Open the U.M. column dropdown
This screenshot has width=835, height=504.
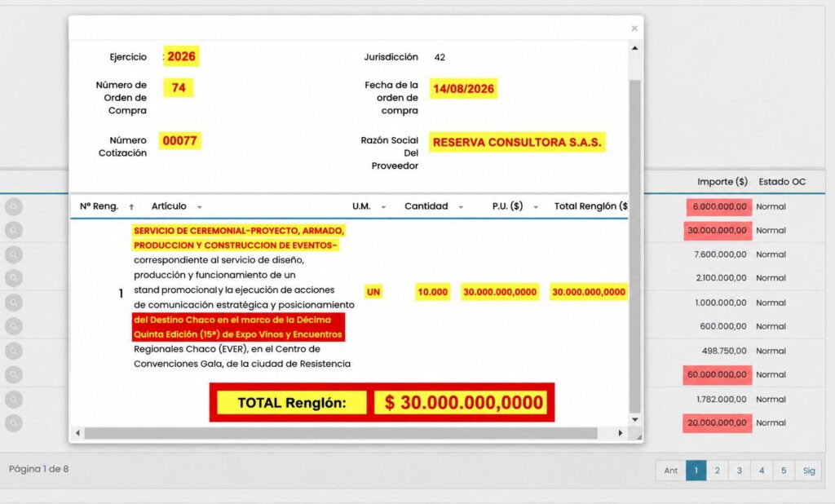[x=383, y=207]
